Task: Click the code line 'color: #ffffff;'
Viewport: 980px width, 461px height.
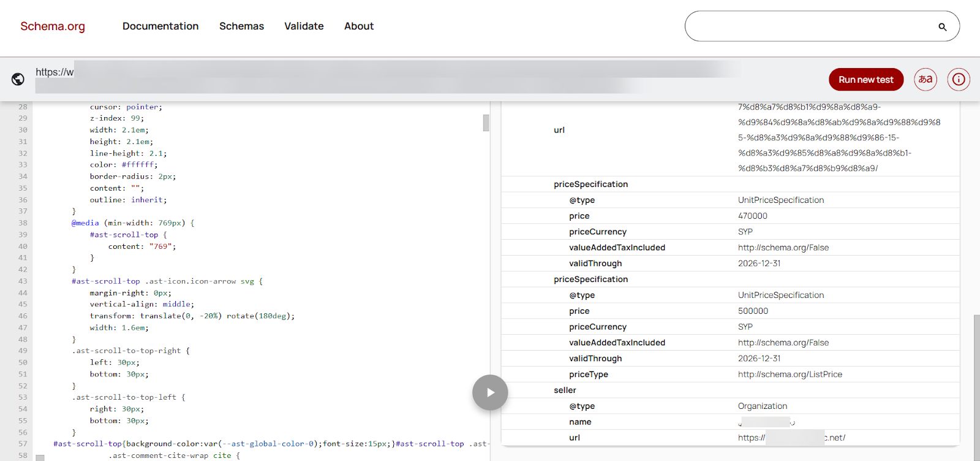Action: point(124,165)
